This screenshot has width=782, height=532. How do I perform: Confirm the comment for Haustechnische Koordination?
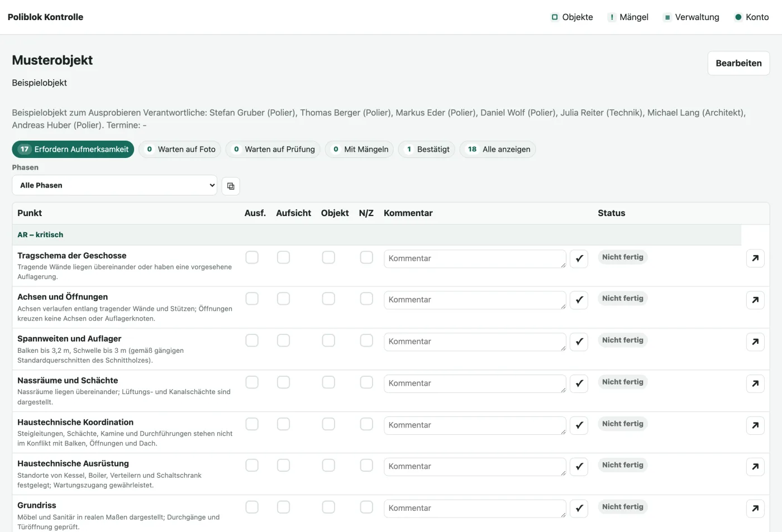(x=579, y=425)
